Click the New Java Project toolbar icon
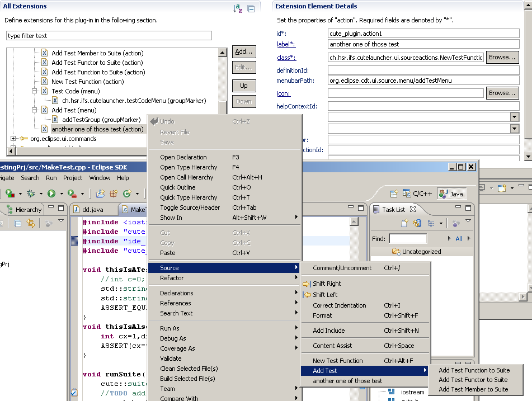 tap(100, 194)
